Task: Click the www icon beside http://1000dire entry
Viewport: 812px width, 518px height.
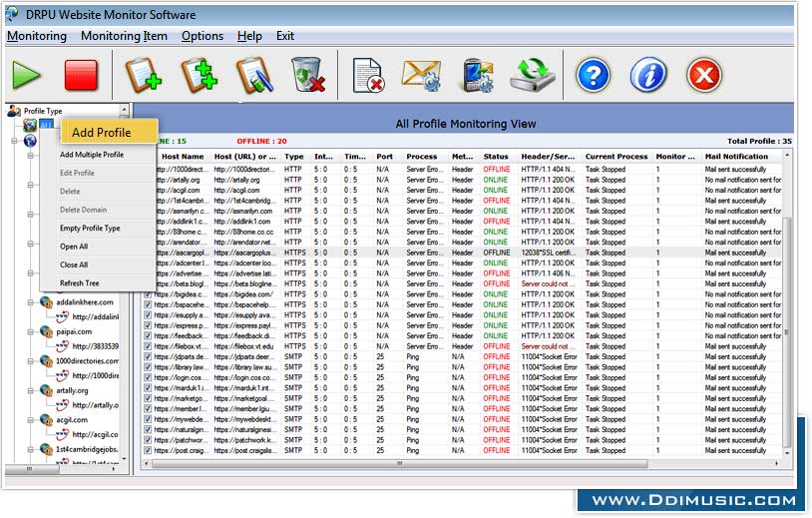Action: click(62, 375)
